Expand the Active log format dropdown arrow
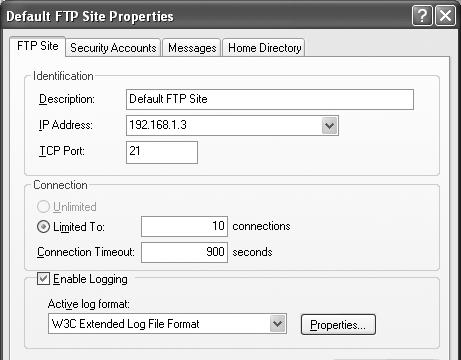Viewport: 461px width, 360px height. click(278, 324)
